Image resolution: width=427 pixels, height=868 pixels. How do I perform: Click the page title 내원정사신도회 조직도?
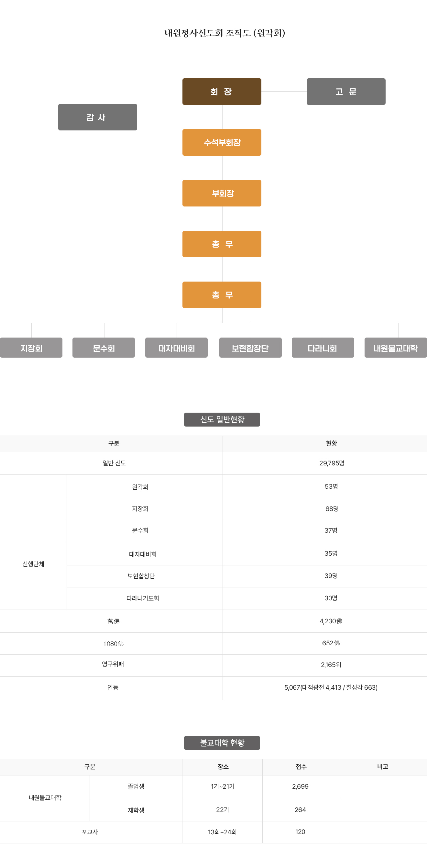224,33
